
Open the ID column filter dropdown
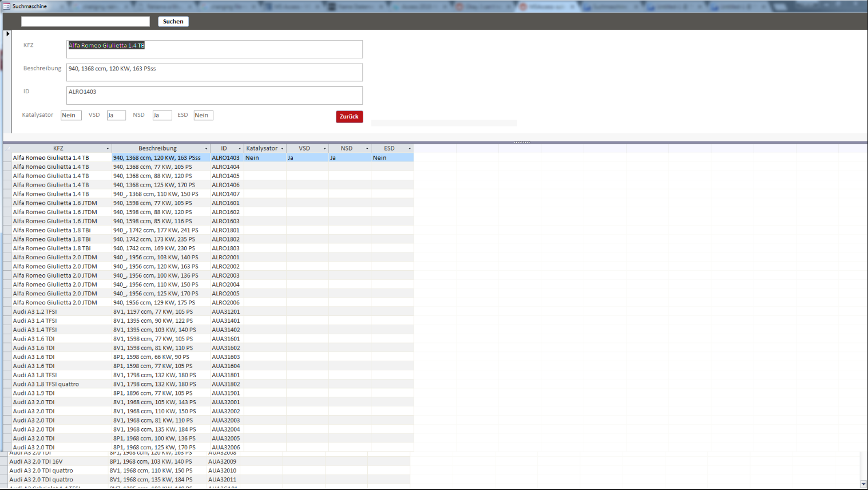tap(240, 149)
